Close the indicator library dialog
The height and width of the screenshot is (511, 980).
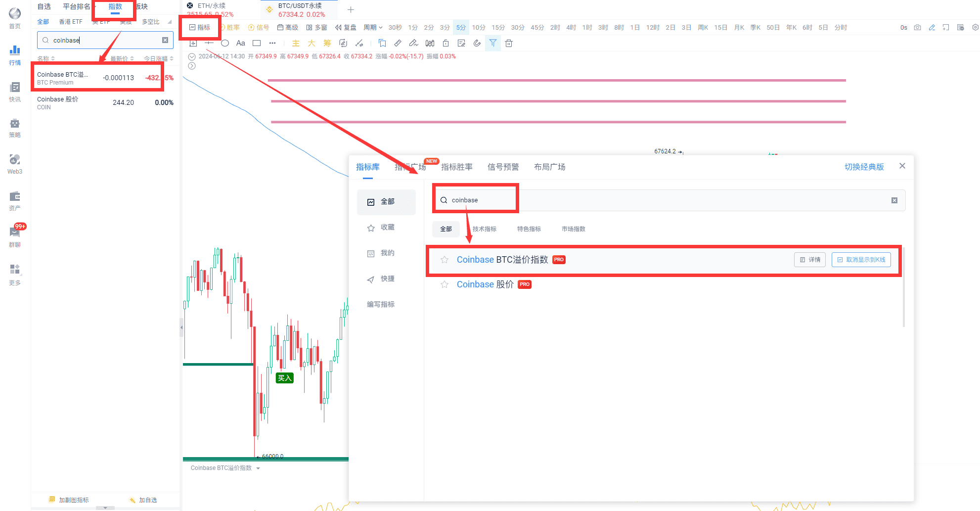pyautogui.click(x=902, y=166)
